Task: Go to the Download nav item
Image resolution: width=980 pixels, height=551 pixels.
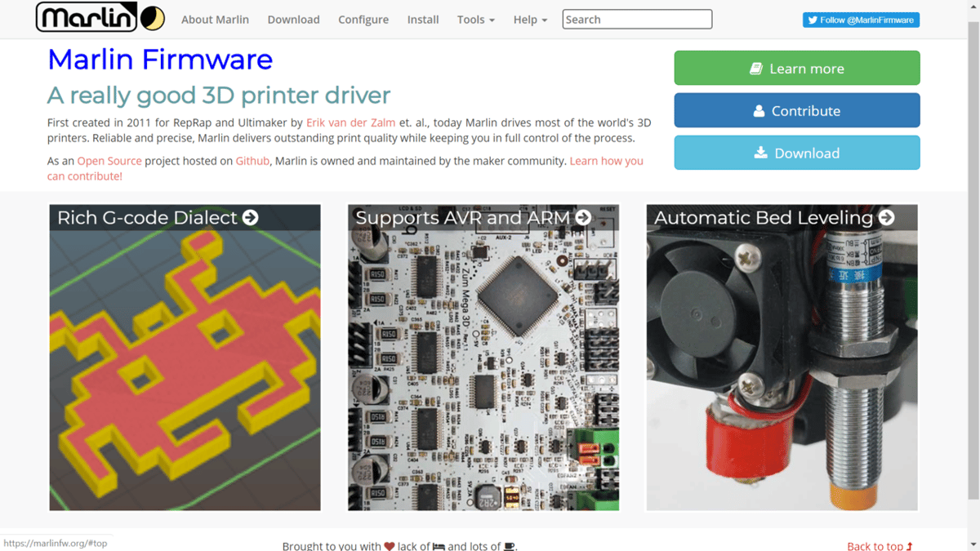Action: coord(293,20)
